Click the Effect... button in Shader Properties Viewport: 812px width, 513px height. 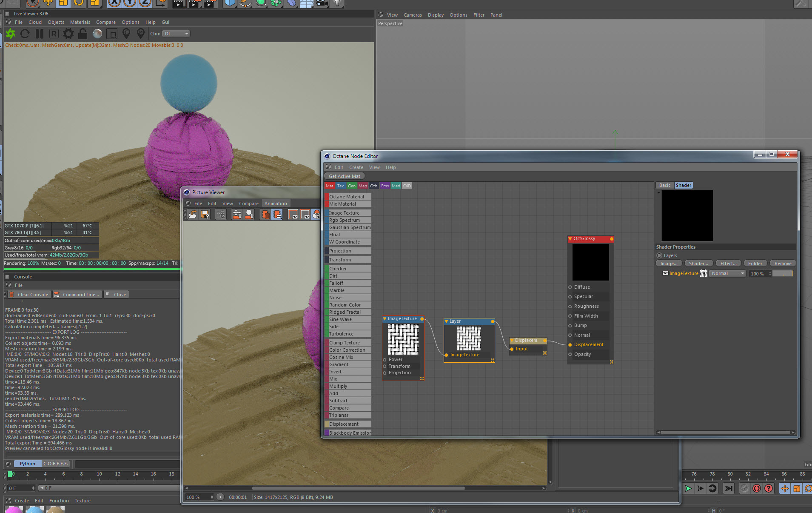point(729,264)
